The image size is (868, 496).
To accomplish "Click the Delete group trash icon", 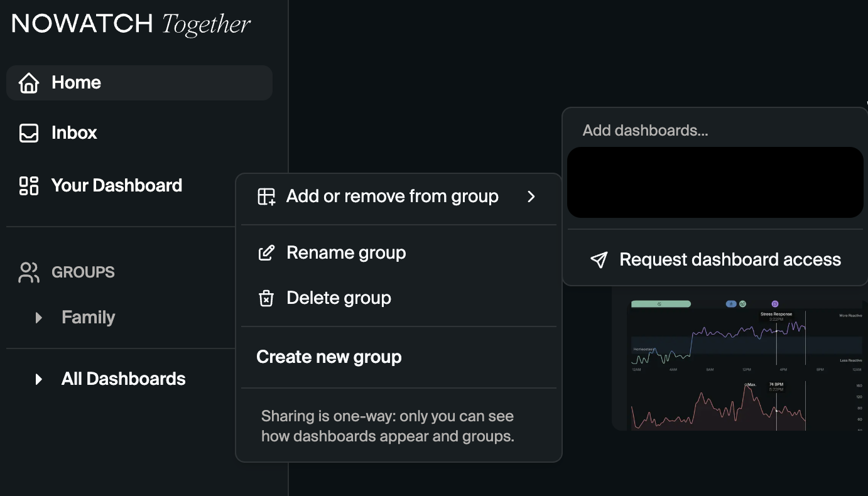I will [266, 298].
